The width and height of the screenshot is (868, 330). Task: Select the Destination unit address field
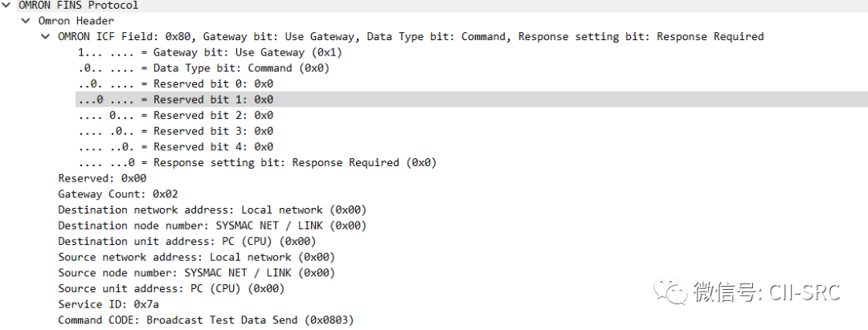187,242
